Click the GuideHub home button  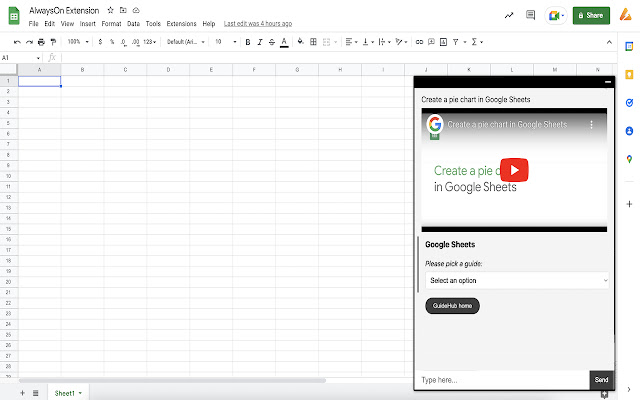point(452,306)
